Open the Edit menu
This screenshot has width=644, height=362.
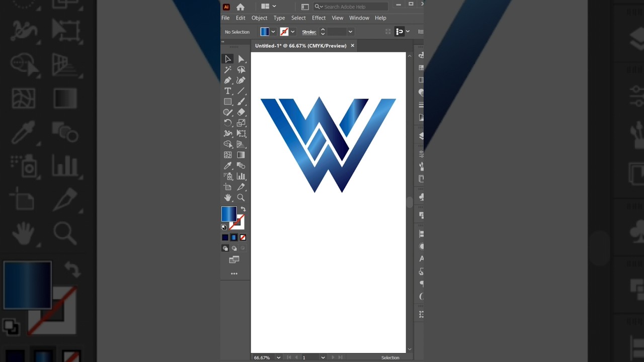click(240, 18)
